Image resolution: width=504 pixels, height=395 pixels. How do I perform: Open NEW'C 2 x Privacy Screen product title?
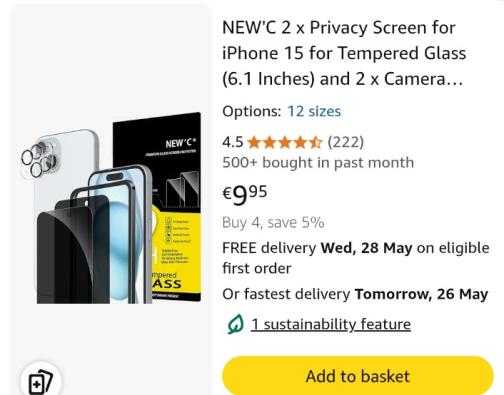[344, 53]
